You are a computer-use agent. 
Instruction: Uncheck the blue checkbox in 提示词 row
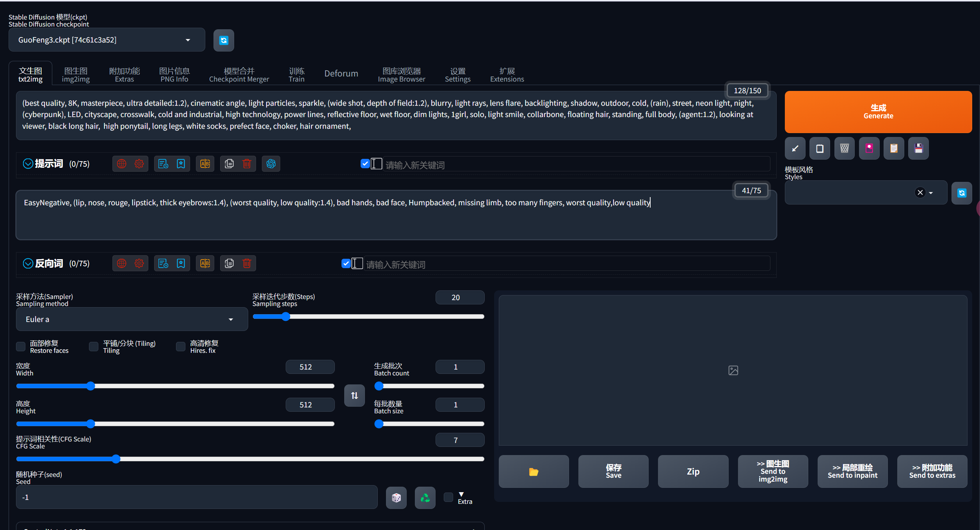tap(365, 164)
